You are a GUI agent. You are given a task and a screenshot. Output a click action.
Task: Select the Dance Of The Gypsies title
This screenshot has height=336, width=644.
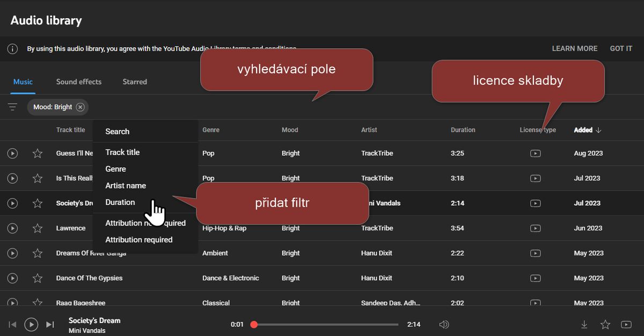(x=89, y=278)
